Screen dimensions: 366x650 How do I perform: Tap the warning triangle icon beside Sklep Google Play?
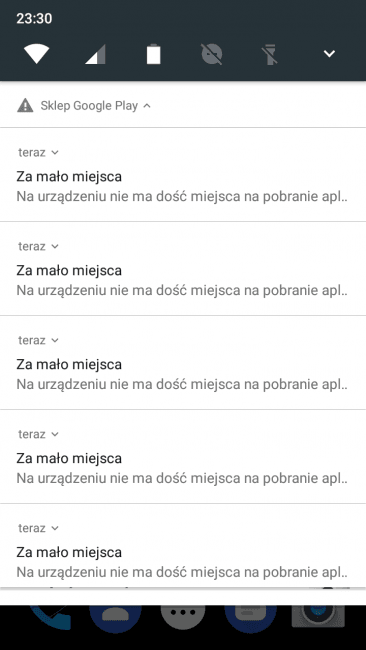pyautogui.click(x=25, y=106)
